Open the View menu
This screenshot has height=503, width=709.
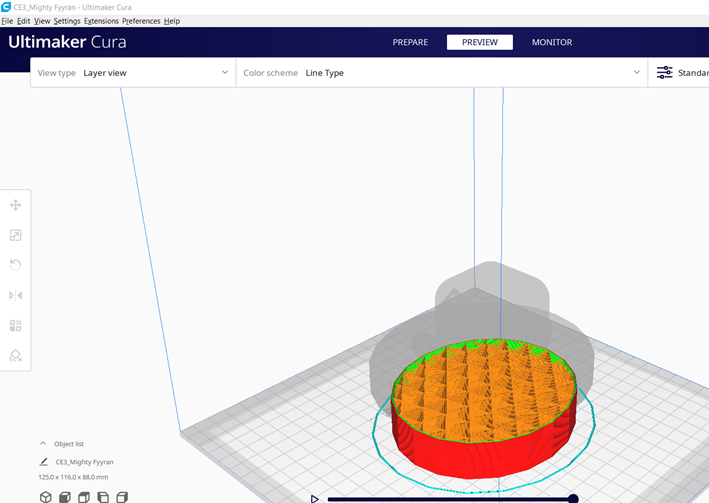pyautogui.click(x=42, y=21)
